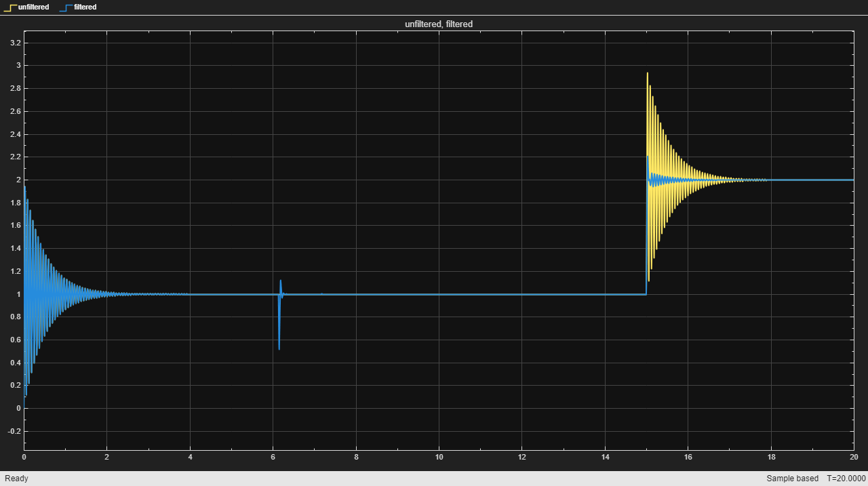Click the yellow overshoot peak just after time 15
This screenshot has height=486, width=868.
(648, 73)
